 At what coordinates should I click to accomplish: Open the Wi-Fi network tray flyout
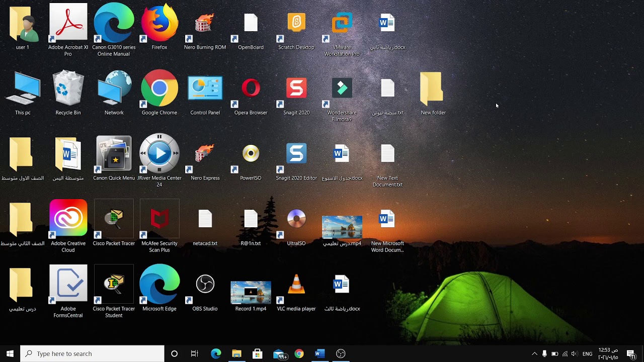tap(565, 353)
